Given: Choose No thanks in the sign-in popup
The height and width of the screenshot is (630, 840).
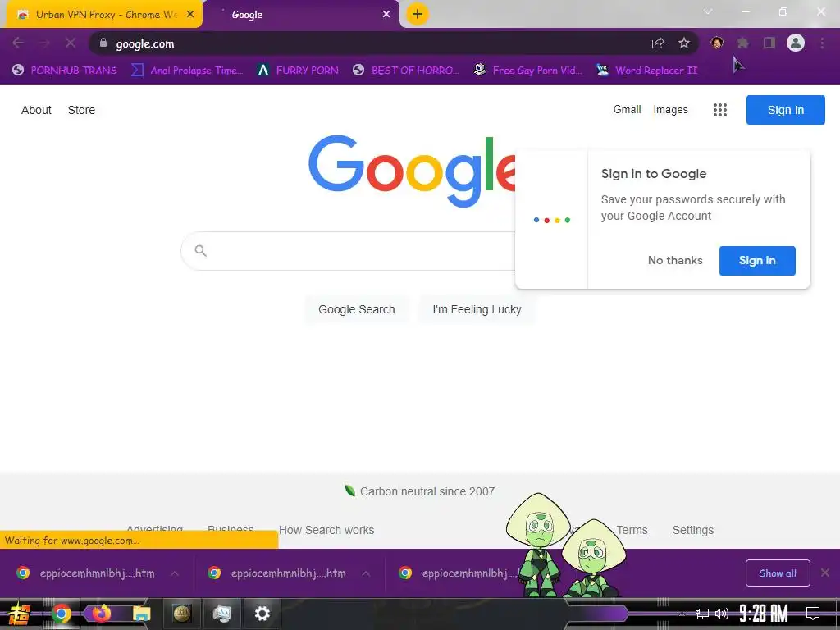Looking at the screenshot, I should point(675,260).
